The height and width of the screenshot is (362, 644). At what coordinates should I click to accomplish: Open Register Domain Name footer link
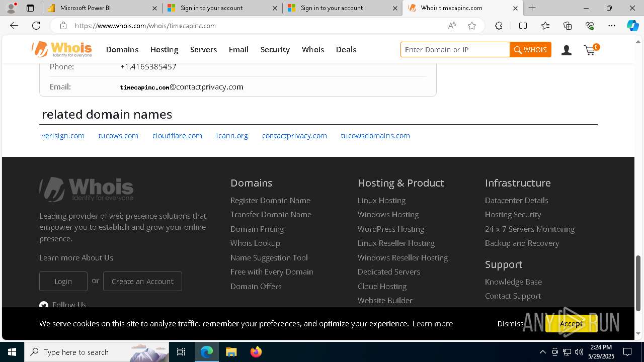[270, 200]
